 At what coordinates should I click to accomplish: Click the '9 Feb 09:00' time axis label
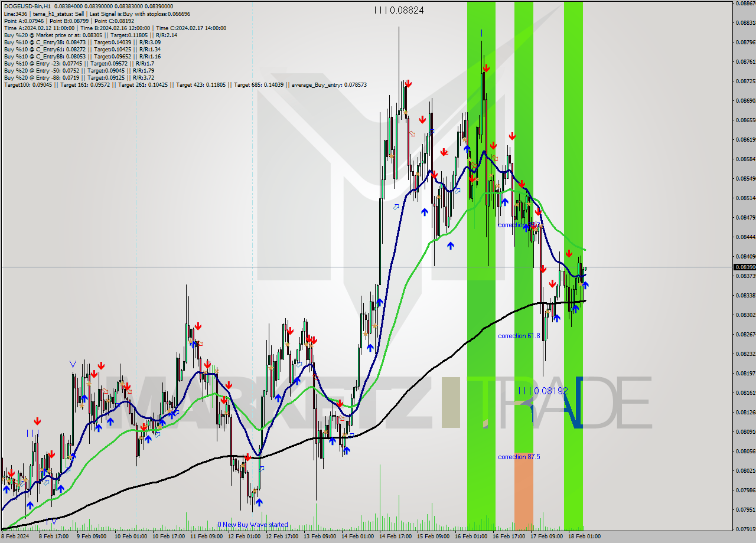(x=91, y=537)
